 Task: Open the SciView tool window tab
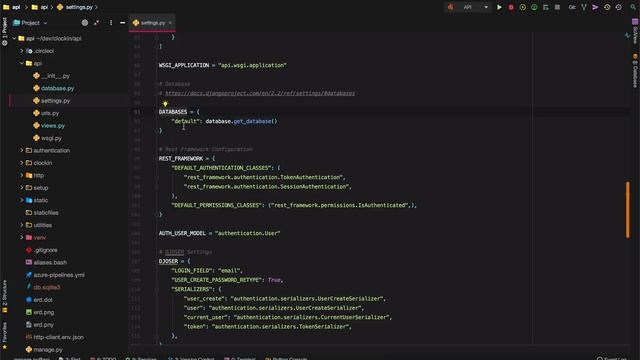[635, 31]
